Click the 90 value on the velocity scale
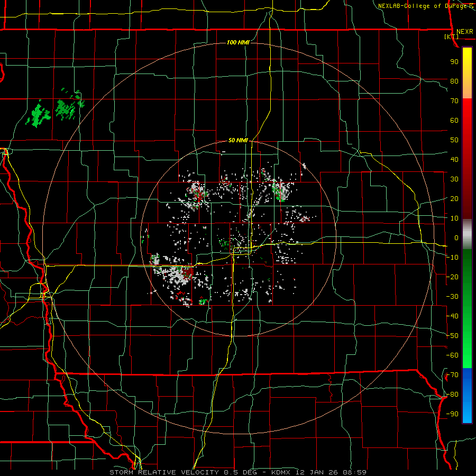The width and height of the screenshot is (476, 476). pyautogui.click(x=454, y=62)
